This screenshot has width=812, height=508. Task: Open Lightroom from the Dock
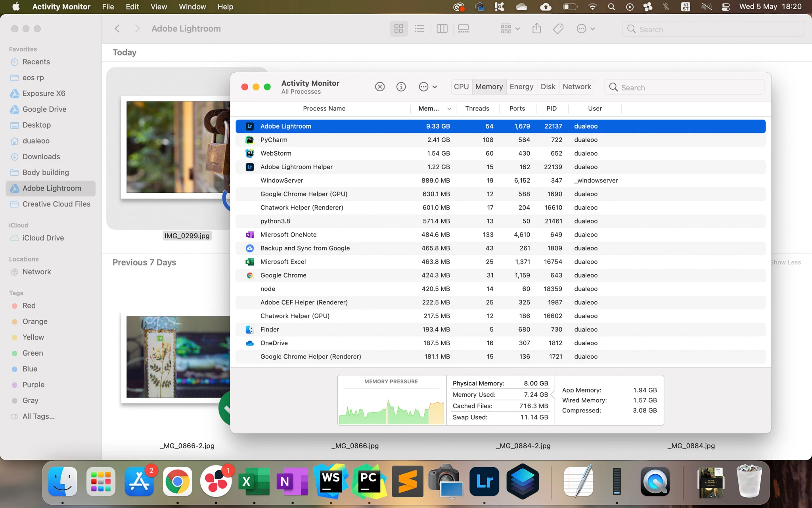click(x=484, y=481)
